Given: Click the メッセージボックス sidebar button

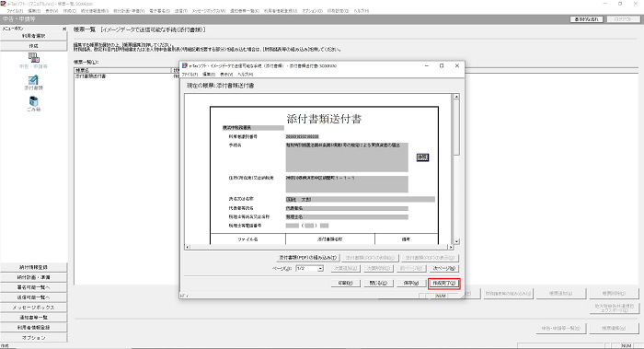Looking at the screenshot, I should (x=34, y=308).
